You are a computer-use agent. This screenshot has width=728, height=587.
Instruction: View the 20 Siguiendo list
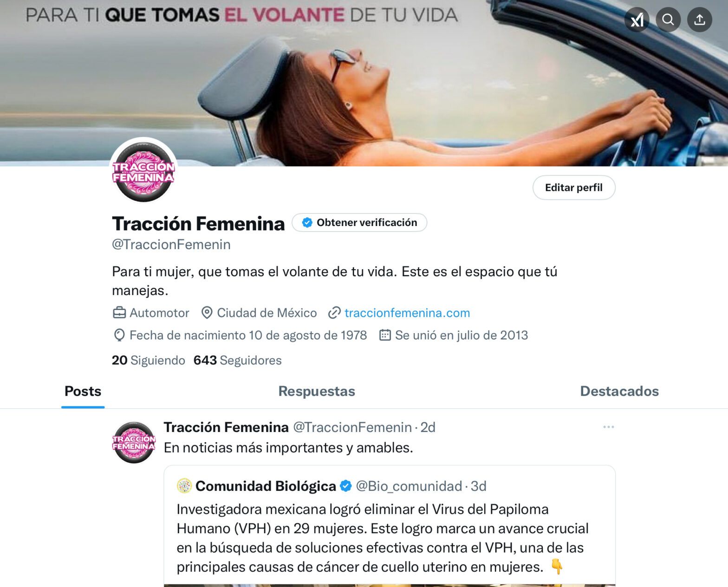pyautogui.click(x=149, y=360)
